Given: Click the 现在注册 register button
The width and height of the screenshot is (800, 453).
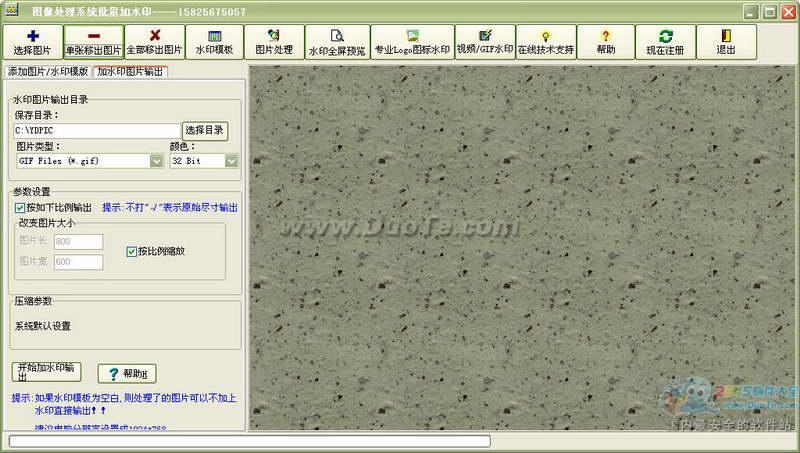Looking at the screenshot, I should coord(666,41).
